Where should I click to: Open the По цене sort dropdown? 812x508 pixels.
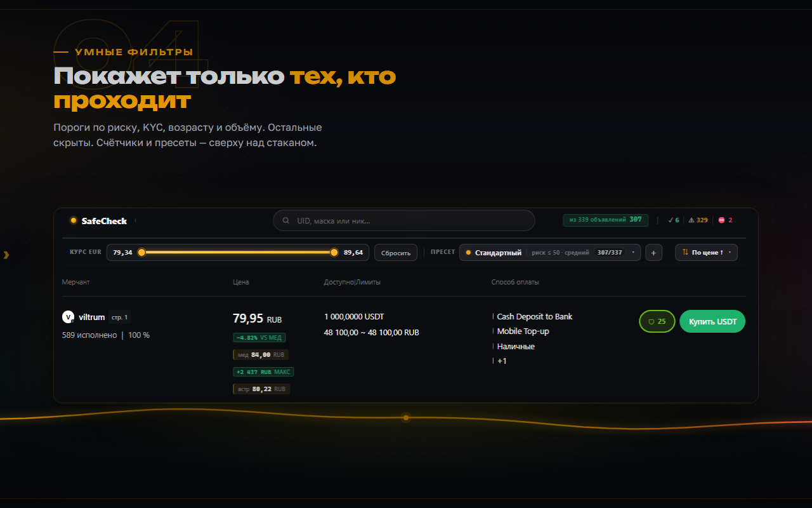pos(706,253)
